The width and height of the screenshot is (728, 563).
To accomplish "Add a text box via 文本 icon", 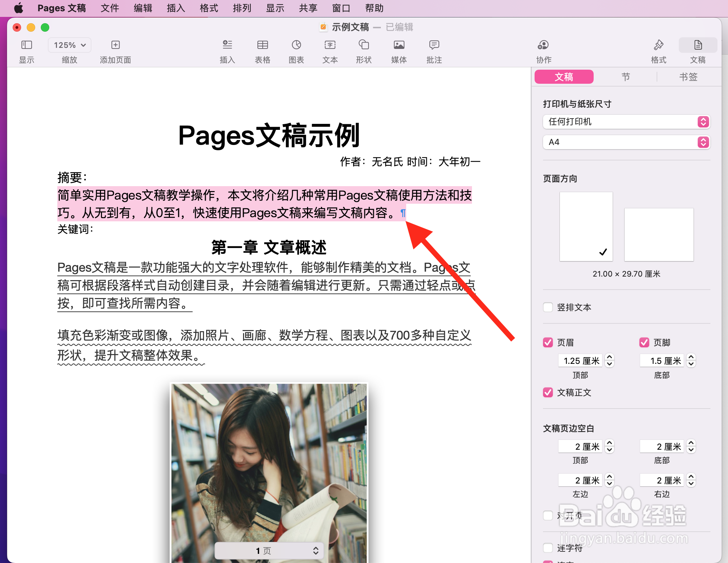I will click(330, 45).
